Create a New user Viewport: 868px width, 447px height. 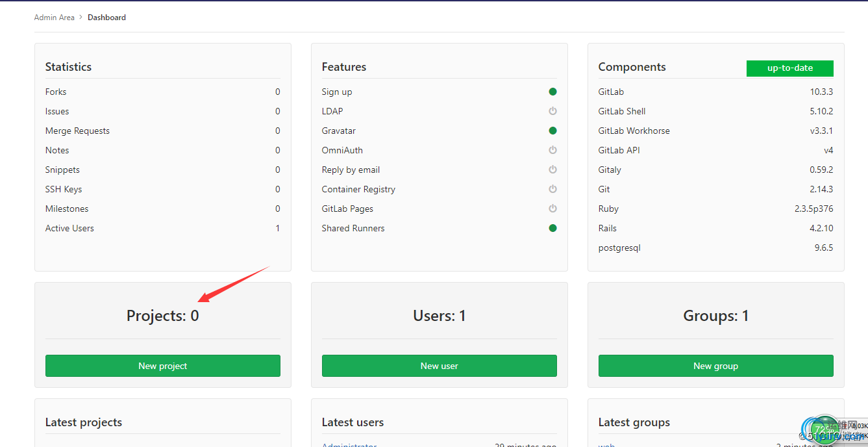440,366
